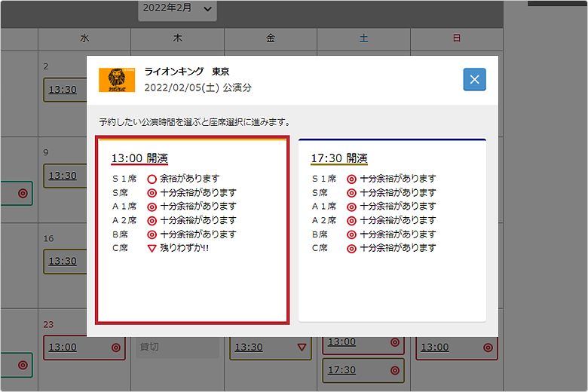Click the 17:30 開演 heading link
588x392 pixels.
pos(339,158)
